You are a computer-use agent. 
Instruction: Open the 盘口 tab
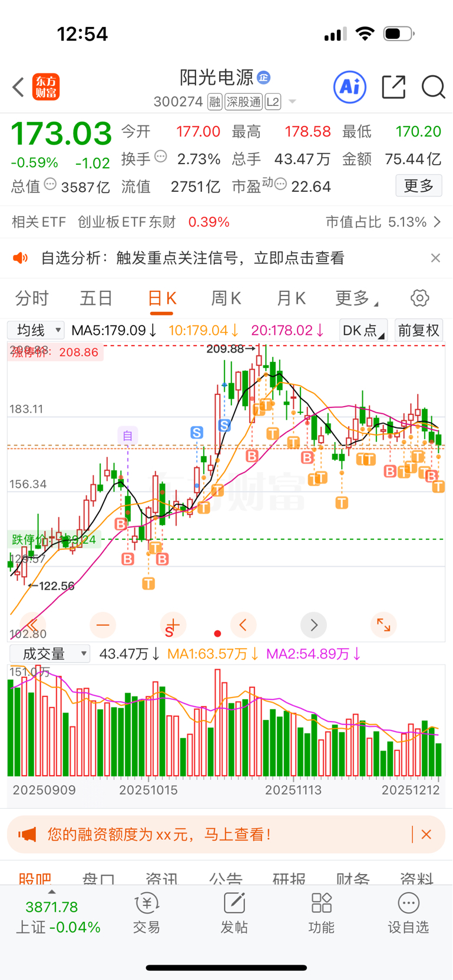[98, 878]
